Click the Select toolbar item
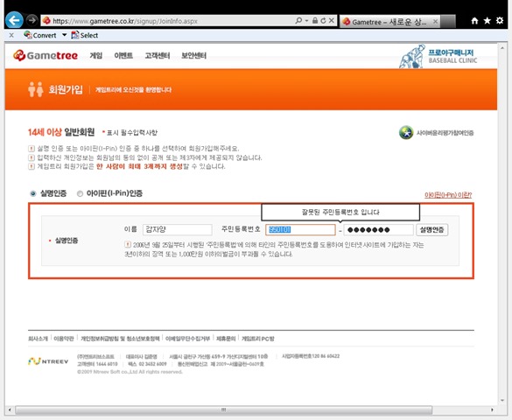 (x=85, y=35)
